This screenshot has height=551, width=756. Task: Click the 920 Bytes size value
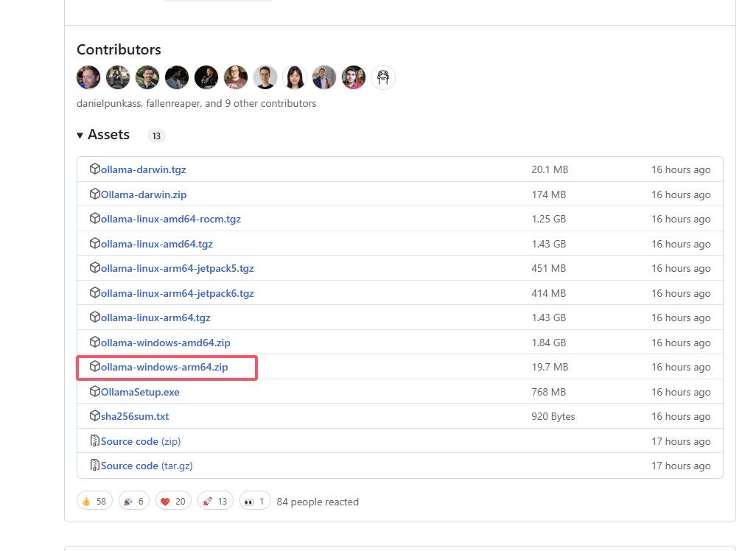[x=553, y=416]
